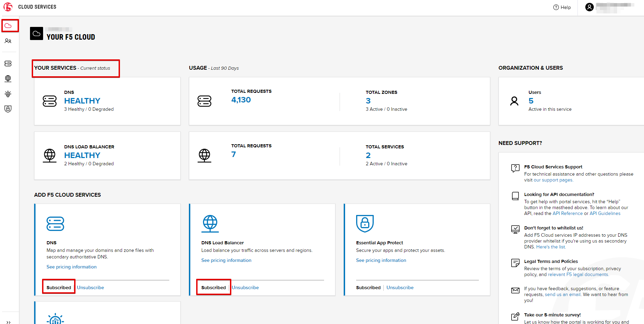Open the send us an email link
644x324 pixels.
point(563,295)
